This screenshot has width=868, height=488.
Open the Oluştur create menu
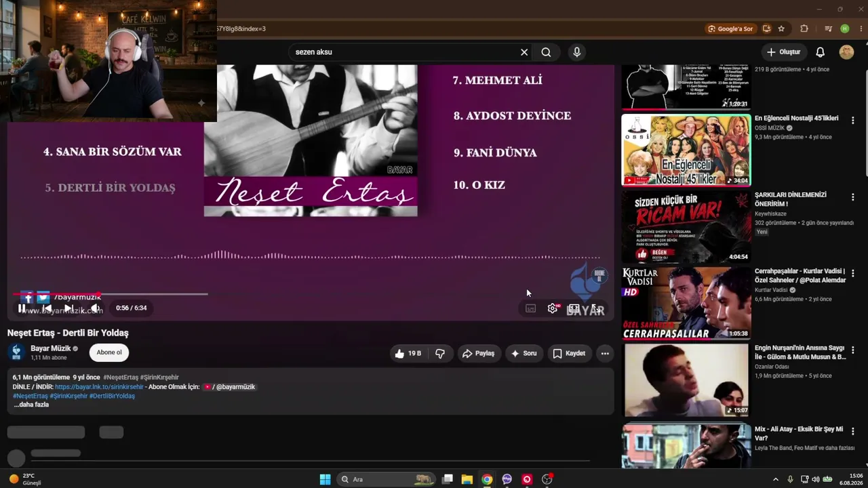783,52
